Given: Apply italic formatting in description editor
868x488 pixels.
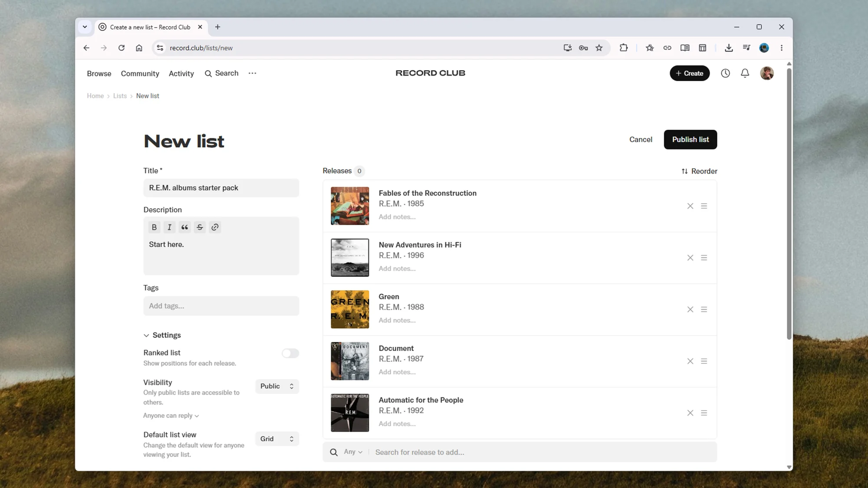Looking at the screenshot, I should click(169, 227).
